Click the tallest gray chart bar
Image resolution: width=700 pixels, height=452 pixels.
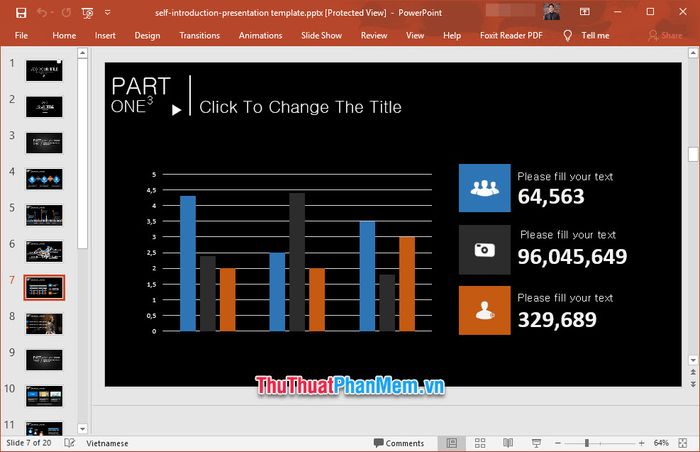[297, 262]
